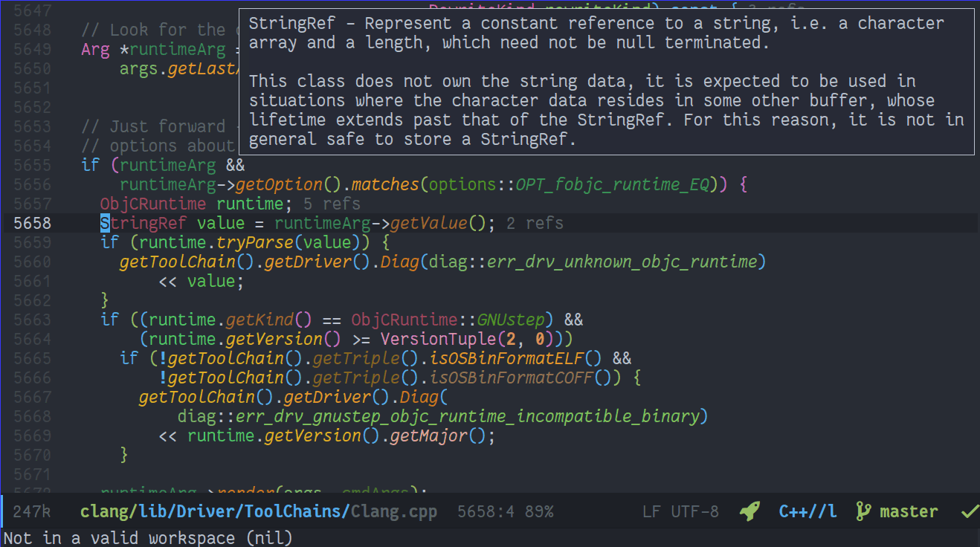Click the "5 refs" code lens
The height and width of the screenshot is (547, 980).
(x=332, y=204)
